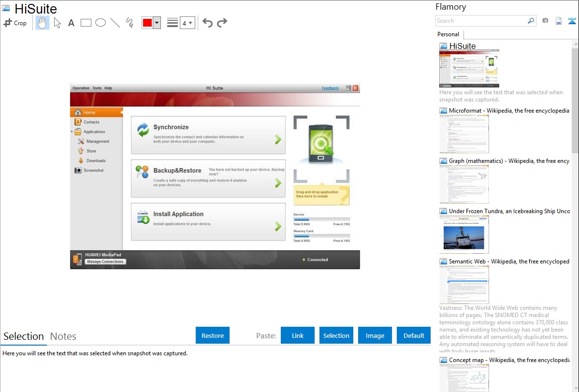Click the Connected status indicator
Screen dimensions: 579x392
coord(315,260)
